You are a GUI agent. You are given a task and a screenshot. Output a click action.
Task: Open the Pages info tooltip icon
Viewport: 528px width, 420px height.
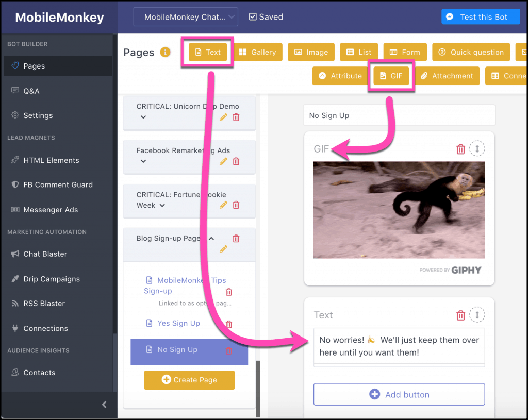point(165,52)
